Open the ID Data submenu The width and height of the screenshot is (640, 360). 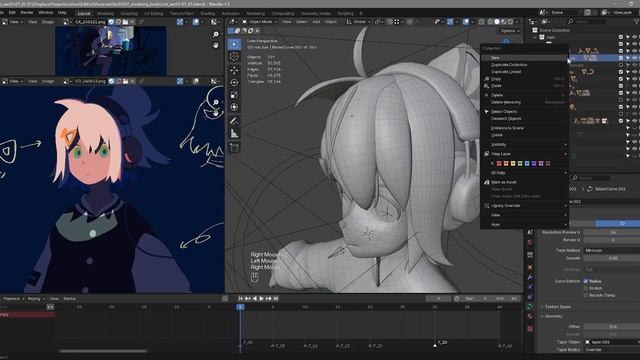(x=524, y=173)
